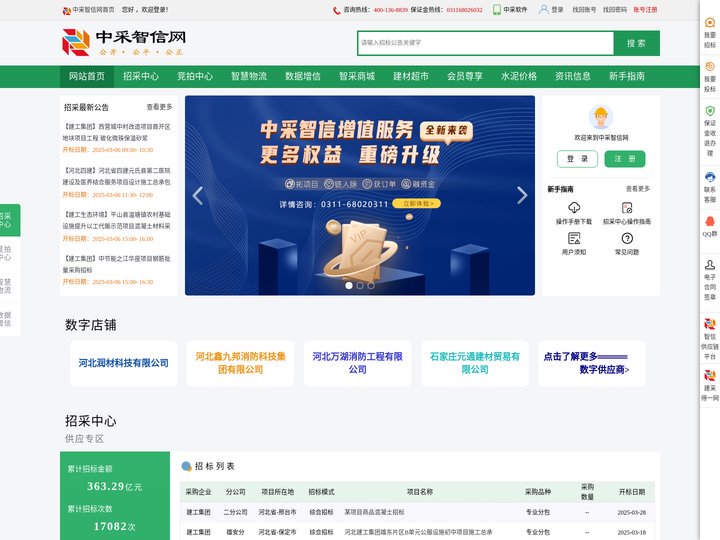720x540 pixels.
Task: Open the 智采商城 nav tab
Action: pos(357,76)
